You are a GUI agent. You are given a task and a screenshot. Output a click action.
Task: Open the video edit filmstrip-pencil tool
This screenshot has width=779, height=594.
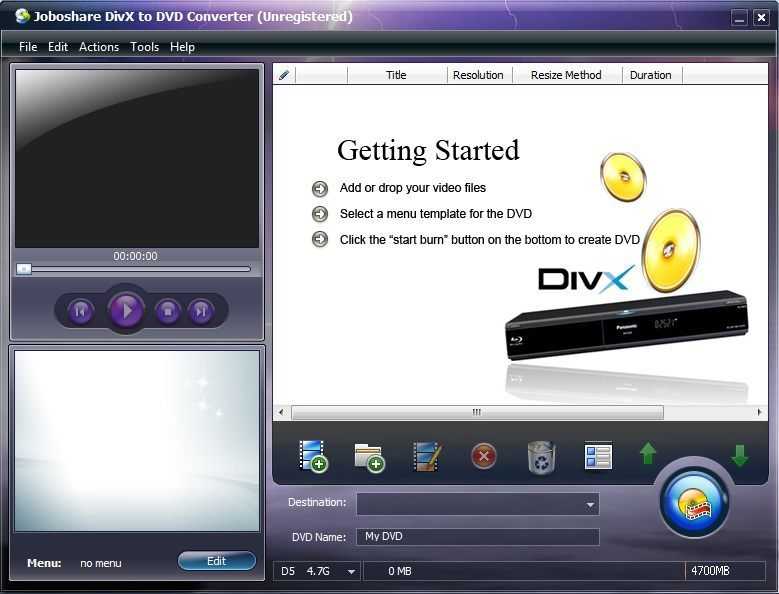pyautogui.click(x=427, y=456)
